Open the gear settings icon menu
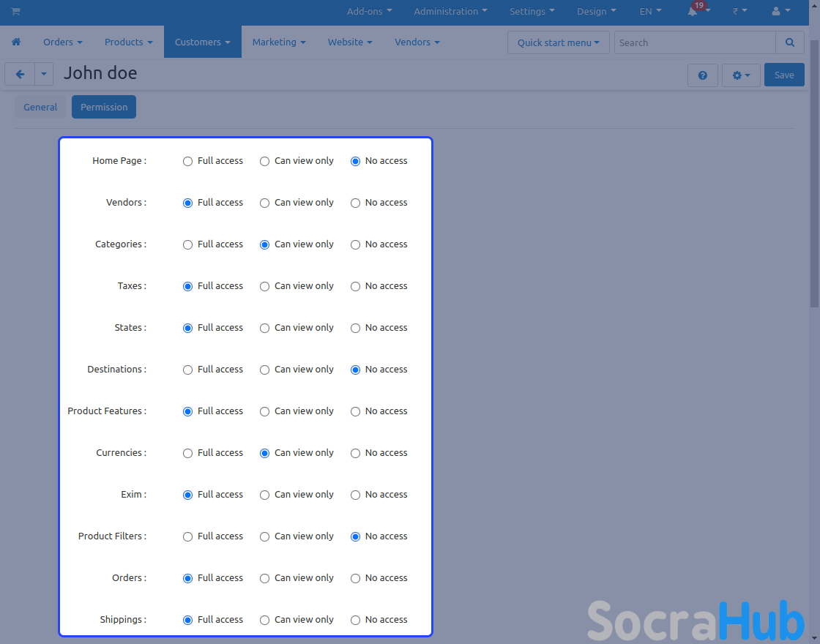The height and width of the screenshot is (644, 820). tap(741, 75)
